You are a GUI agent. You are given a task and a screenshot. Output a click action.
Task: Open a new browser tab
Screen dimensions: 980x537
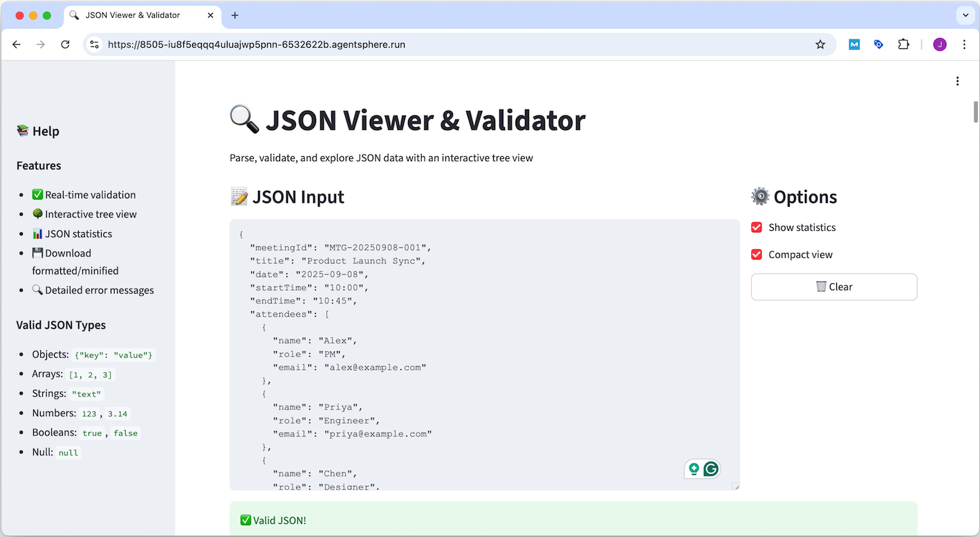[237, 15]
